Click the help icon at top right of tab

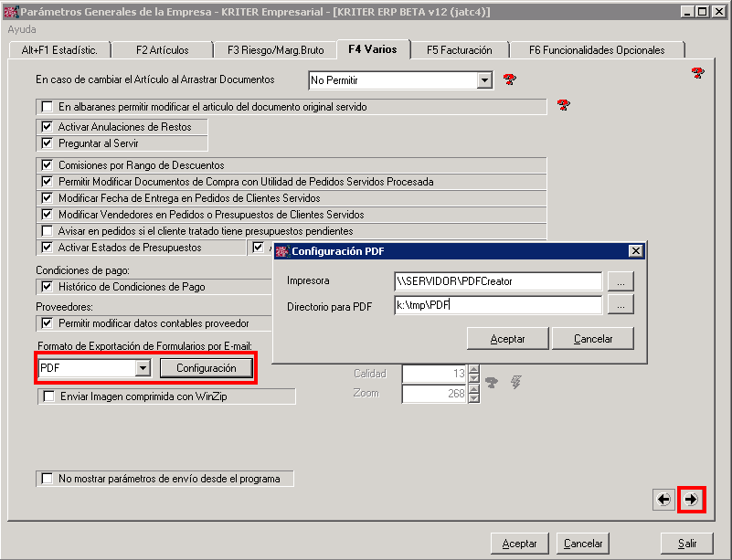[698, 72]
